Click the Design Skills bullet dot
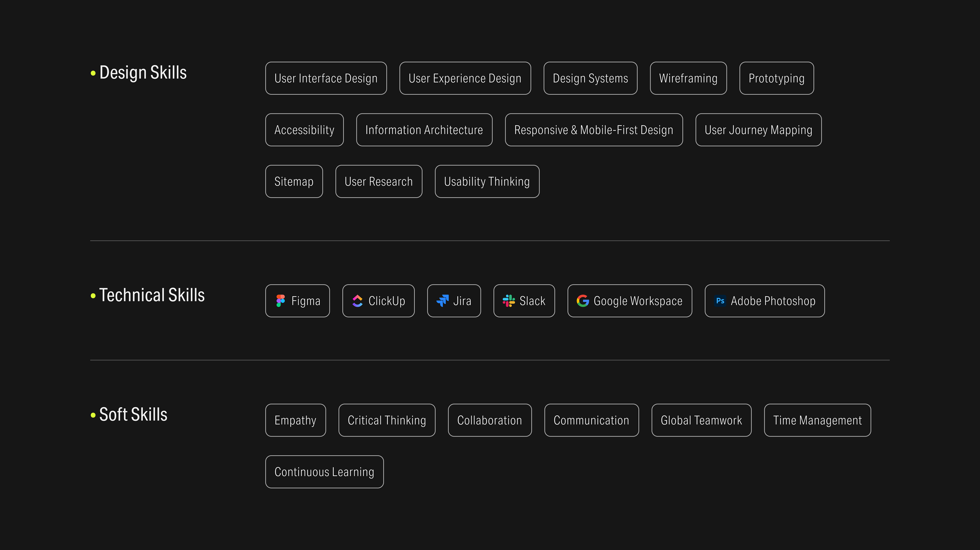This screenshot has height=550, width=980. click(x=93, y=73)
